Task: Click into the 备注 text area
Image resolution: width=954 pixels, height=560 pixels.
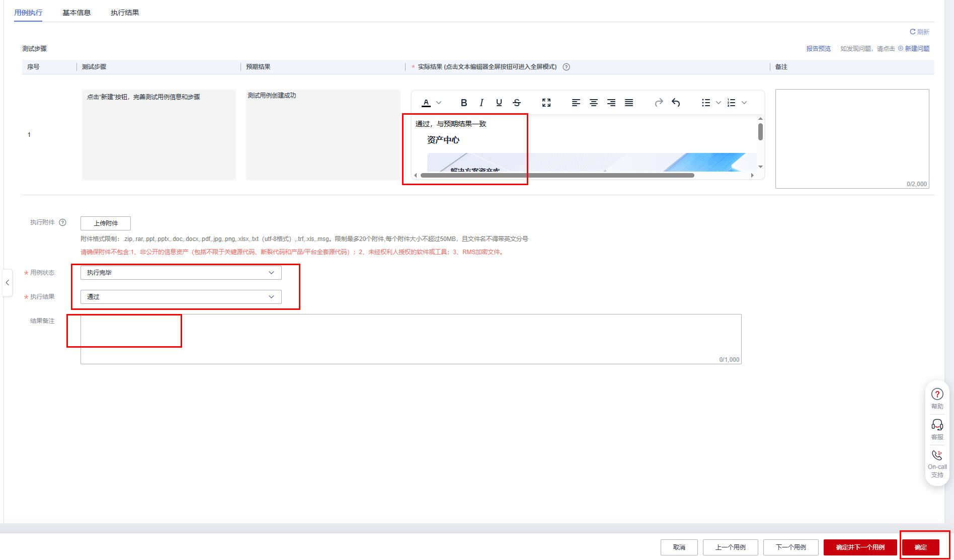Action: (852, 139)
